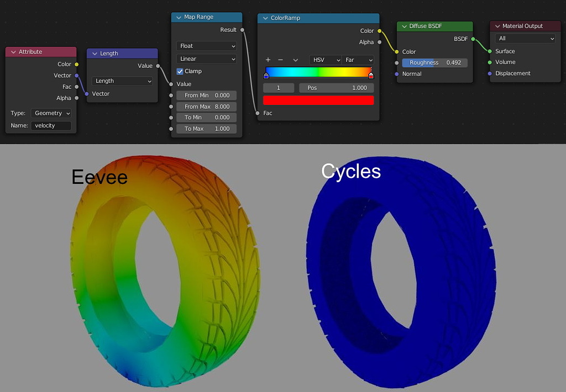Click the Attribute Fac output socket
The width and height of the screenshot is (566, 392).
click(76, 87)
